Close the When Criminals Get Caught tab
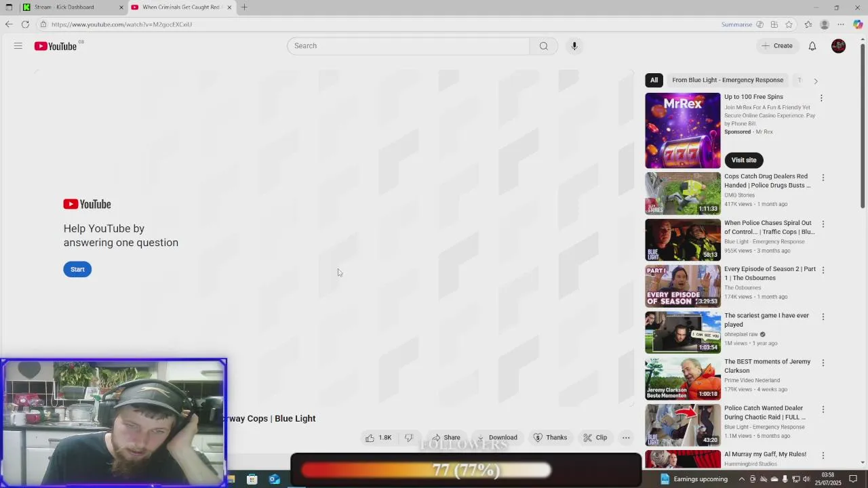The height and width of the screenshot is (488, 868). pos(229,7)
